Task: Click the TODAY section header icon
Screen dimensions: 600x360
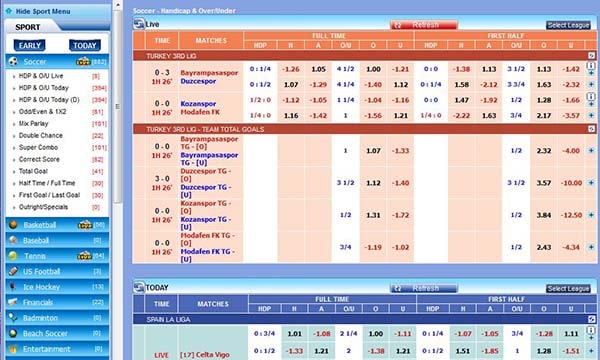Action: click(x=139, y=287)
